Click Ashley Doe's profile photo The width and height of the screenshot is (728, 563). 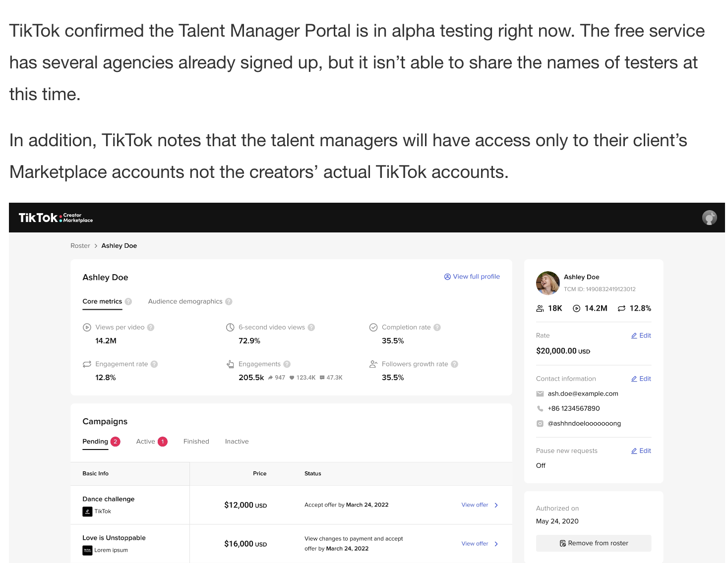tap(547, 283)
